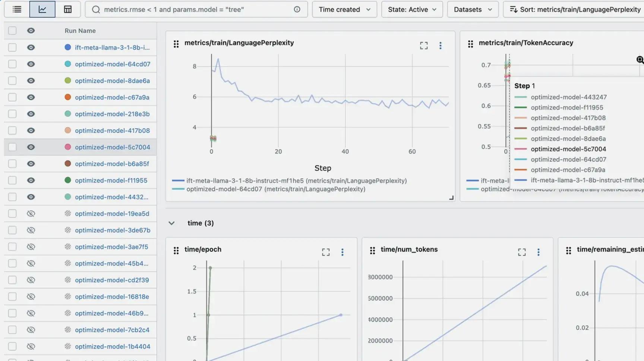Check the box for optimized-model-1b4404
Viewport: 644px width, 361px height.
(12, 346)
